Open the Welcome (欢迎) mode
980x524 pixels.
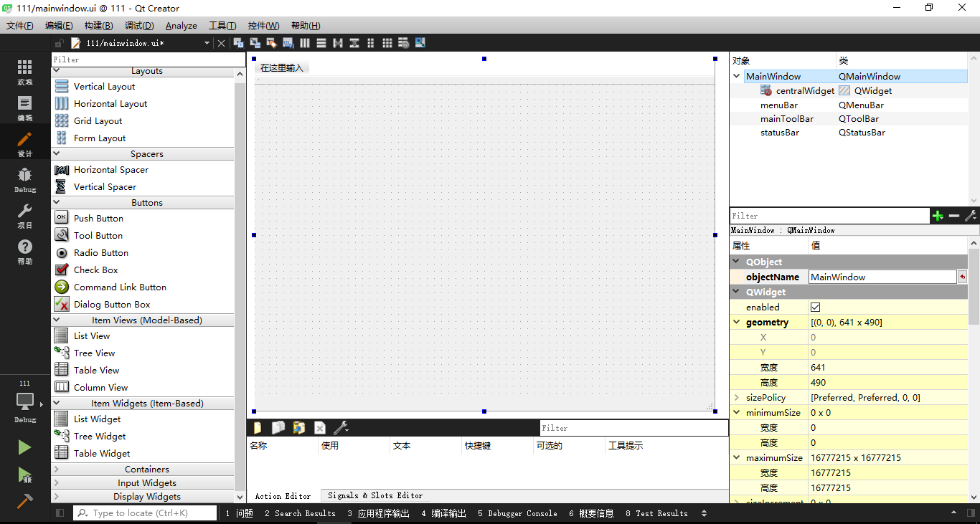coord(24,72)
